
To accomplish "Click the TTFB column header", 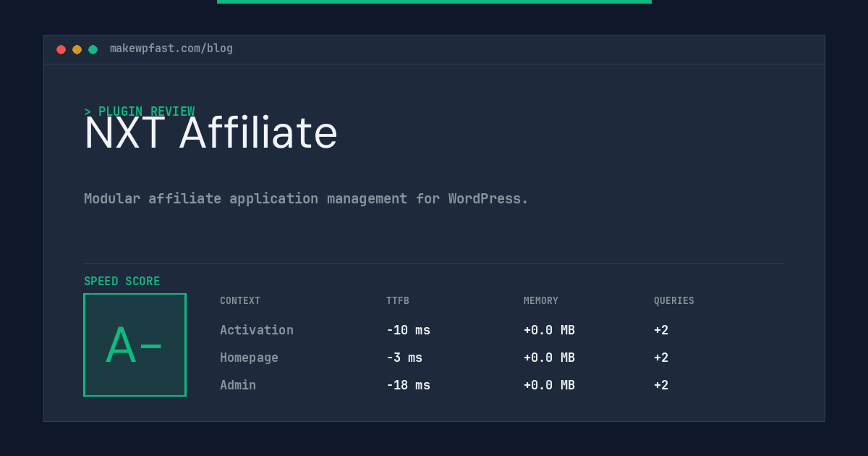I will (x=398, y=301).
